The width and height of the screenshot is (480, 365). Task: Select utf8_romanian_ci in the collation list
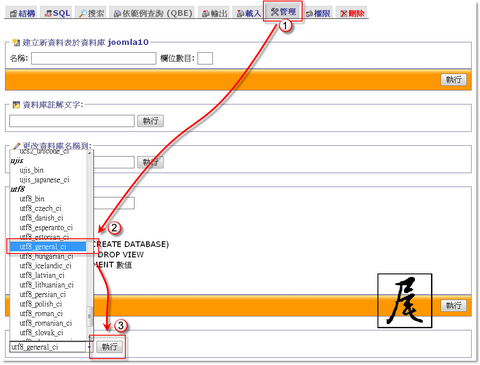click(48, 323)
